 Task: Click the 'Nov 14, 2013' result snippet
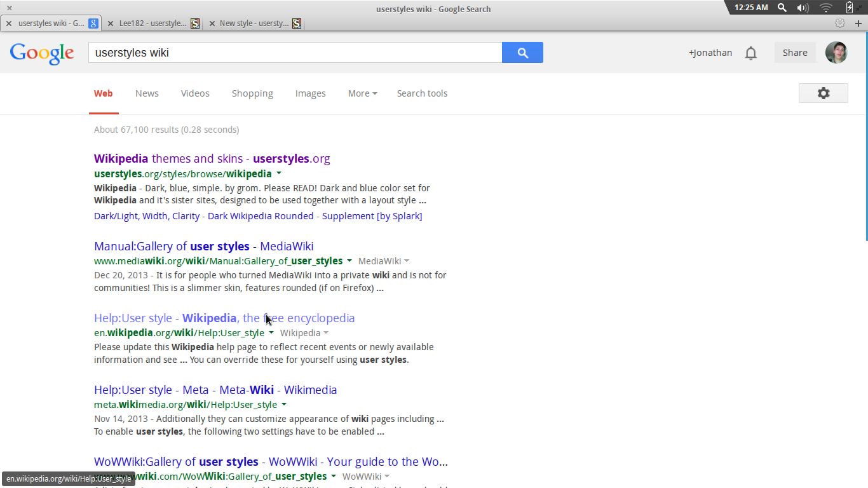tap(269, 425)
